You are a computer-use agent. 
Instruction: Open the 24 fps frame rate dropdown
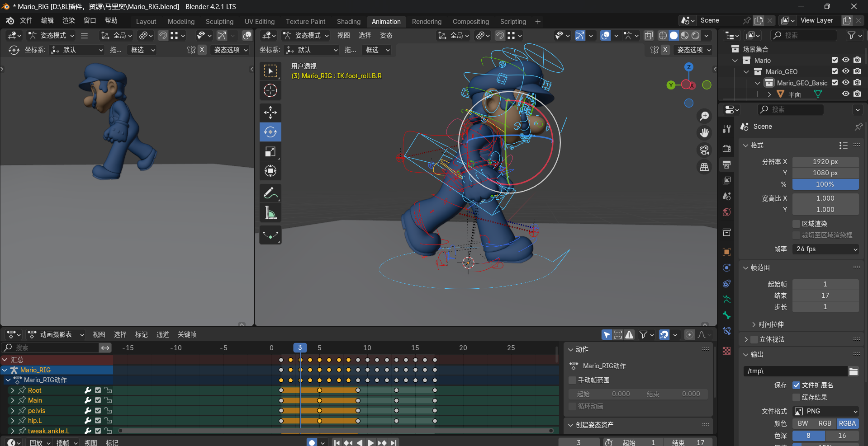825,249
